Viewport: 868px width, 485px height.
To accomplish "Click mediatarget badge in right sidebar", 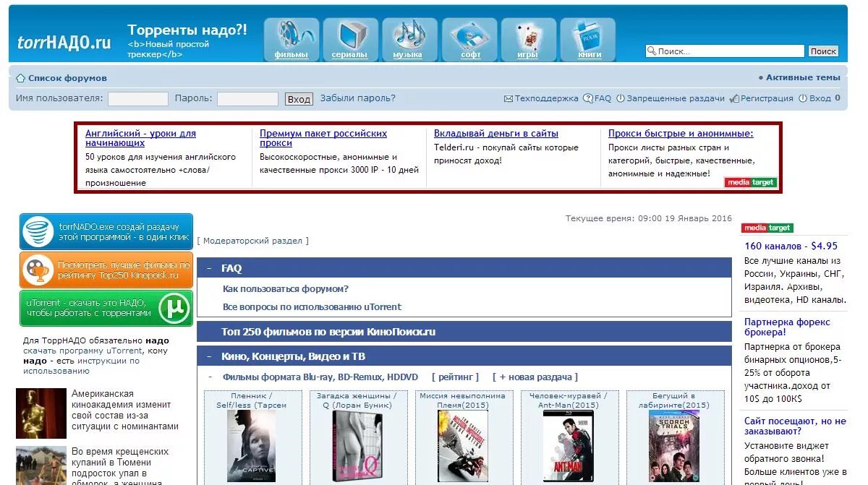I will 767,228.
